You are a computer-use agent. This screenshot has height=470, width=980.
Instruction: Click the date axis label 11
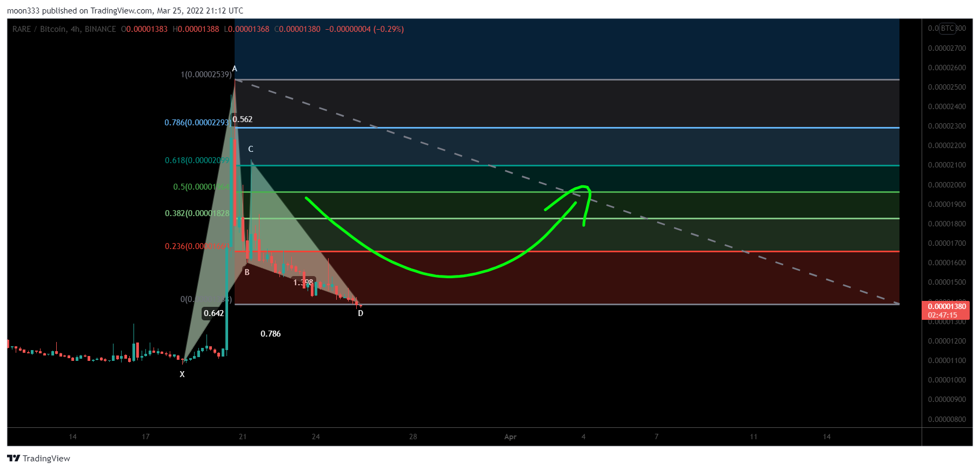(x=754, y=437)
